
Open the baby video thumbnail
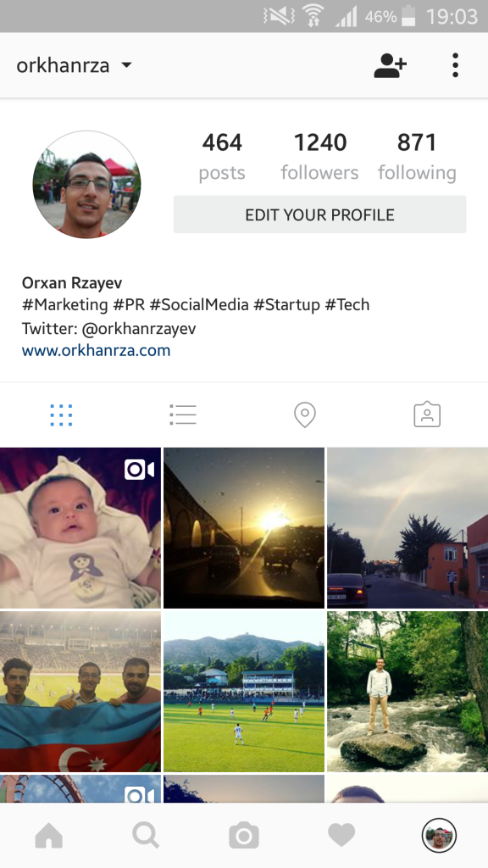pos(80,527)
